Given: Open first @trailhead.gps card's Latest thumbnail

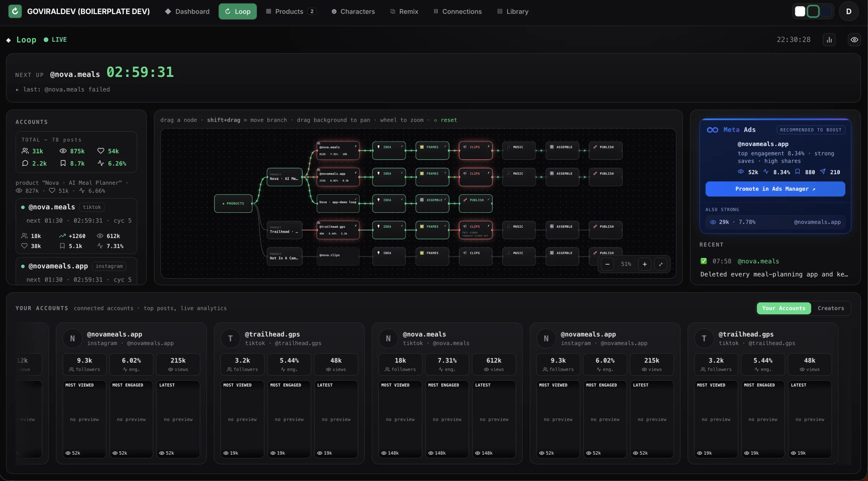Looking at the screenshot, I should pos(336,419).
